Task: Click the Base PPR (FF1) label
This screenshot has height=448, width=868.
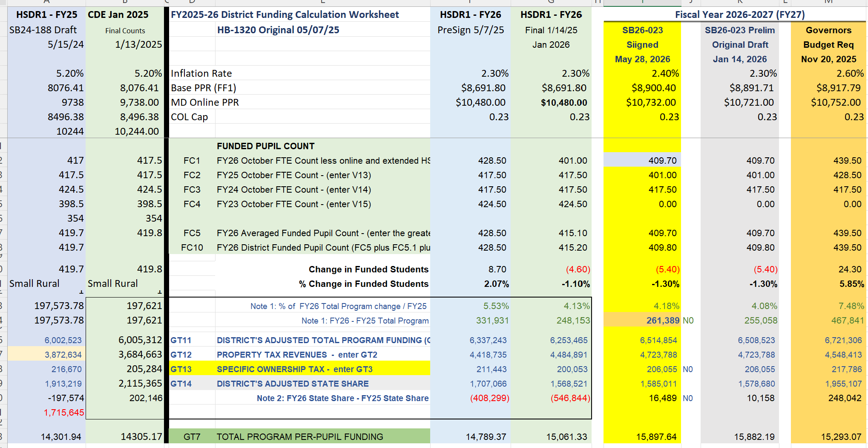Action: (x=204, y=88)
